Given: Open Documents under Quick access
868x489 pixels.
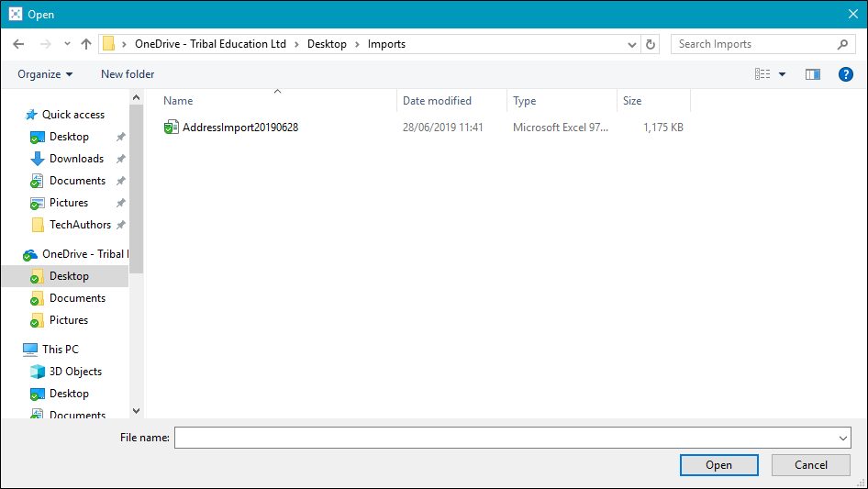Looking at the screenshot, I should [x=77, y=181].
